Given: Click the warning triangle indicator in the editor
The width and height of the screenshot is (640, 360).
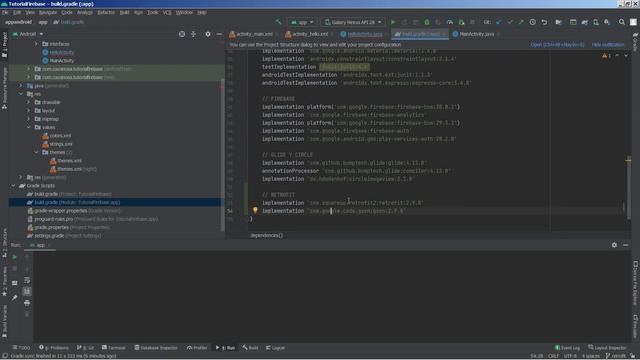Looking at the screenshot, I should tap(604, 56).
